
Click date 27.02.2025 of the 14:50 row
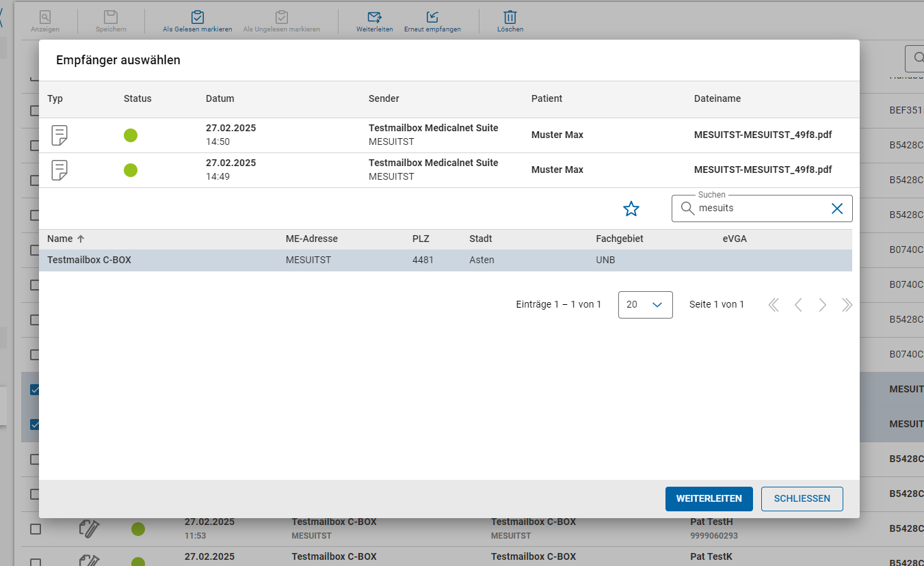tap(231, 128)
